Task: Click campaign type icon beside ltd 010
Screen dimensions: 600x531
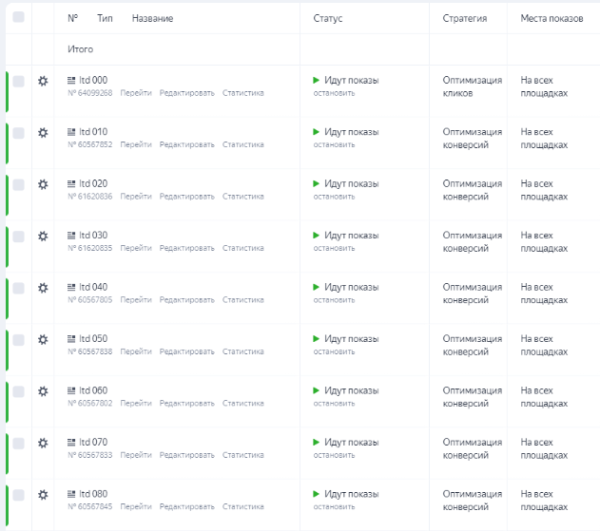Action: [x=71, y=132]
